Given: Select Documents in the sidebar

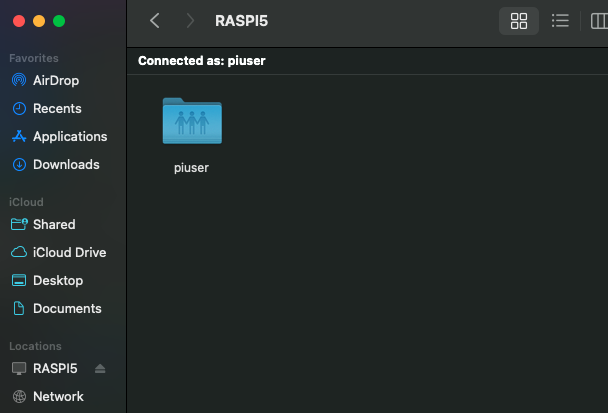Looking at the screenshot, I should pos(66,308).
